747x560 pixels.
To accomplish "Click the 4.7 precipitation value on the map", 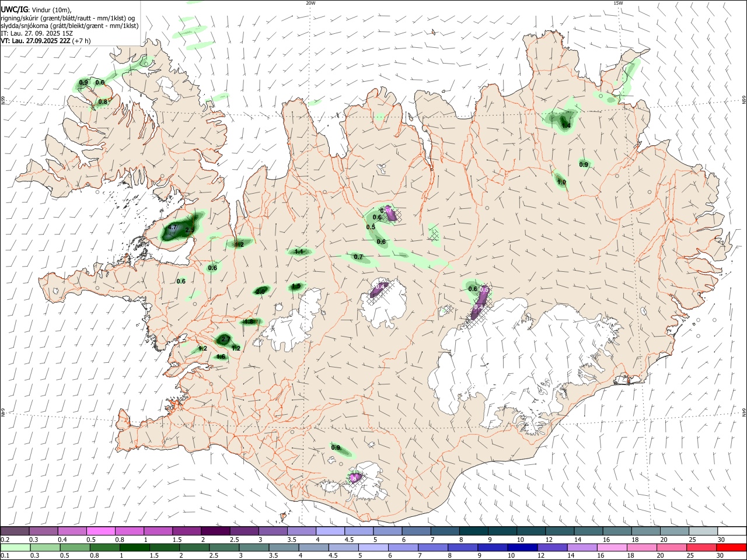I will point(172,227).
